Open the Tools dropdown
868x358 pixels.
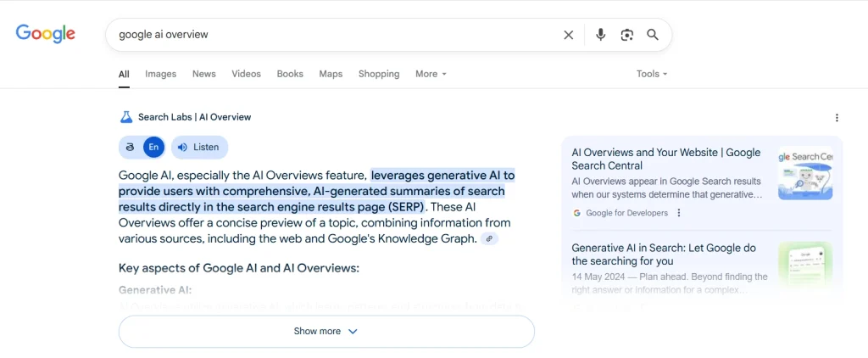pos(652,74)
